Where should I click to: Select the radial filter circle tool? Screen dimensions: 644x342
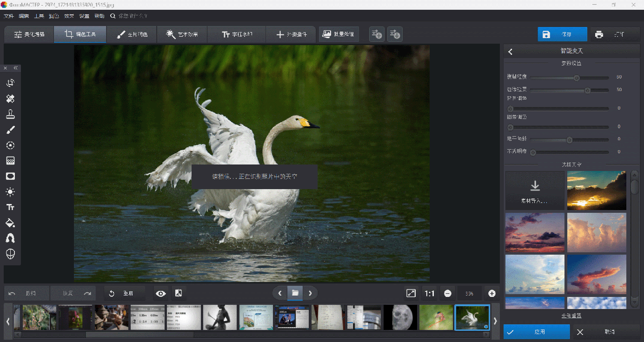10,145
